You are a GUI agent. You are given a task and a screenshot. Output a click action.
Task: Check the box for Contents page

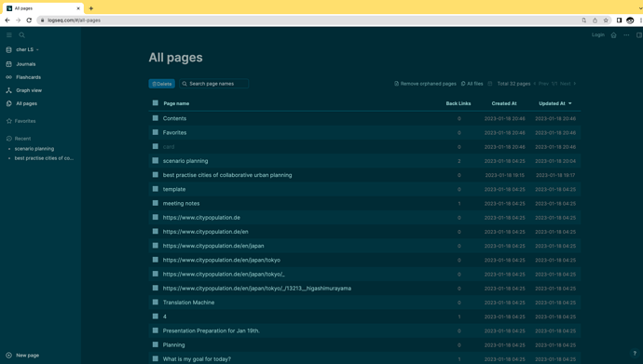click(x=156, y=118)
